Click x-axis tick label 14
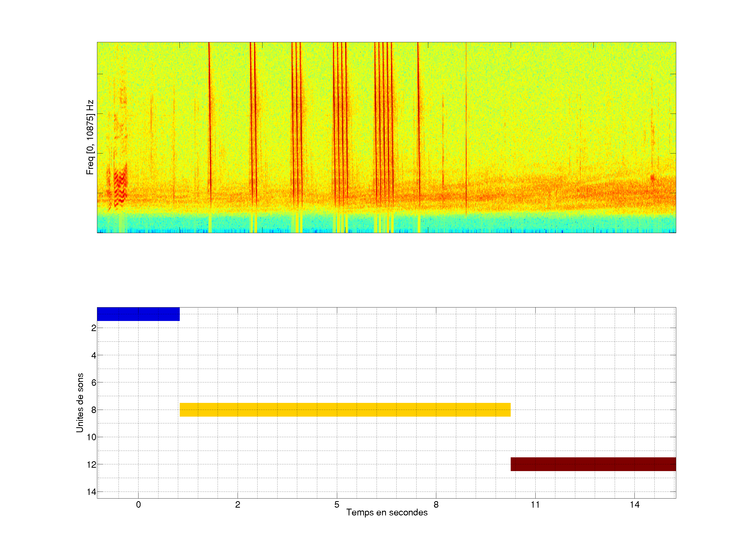The image size is (747, 560). click(634, 505)
